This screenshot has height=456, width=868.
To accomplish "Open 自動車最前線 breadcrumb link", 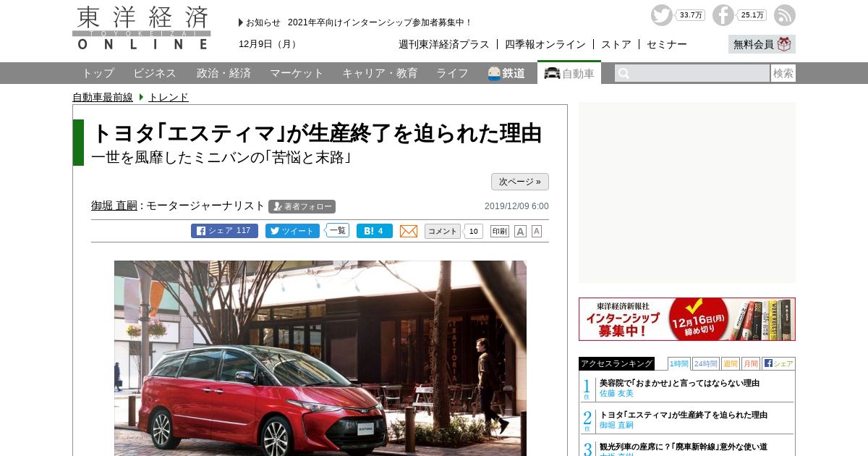I will 103,97.
